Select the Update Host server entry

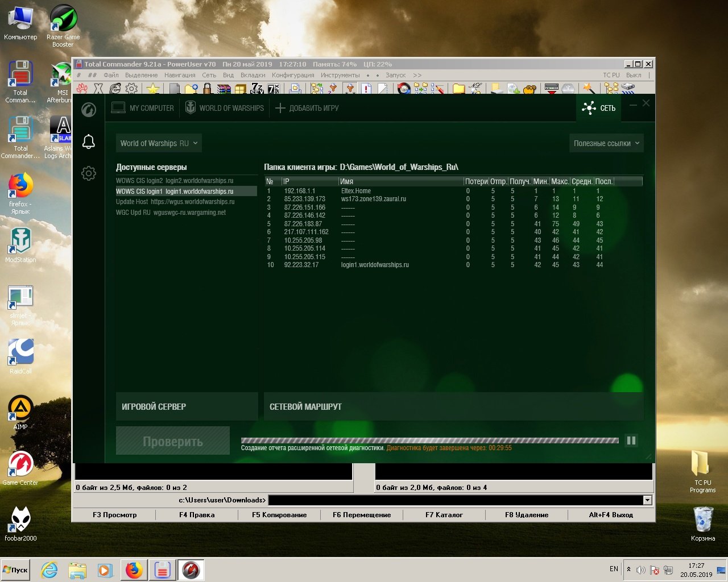(x=186, y=202)
